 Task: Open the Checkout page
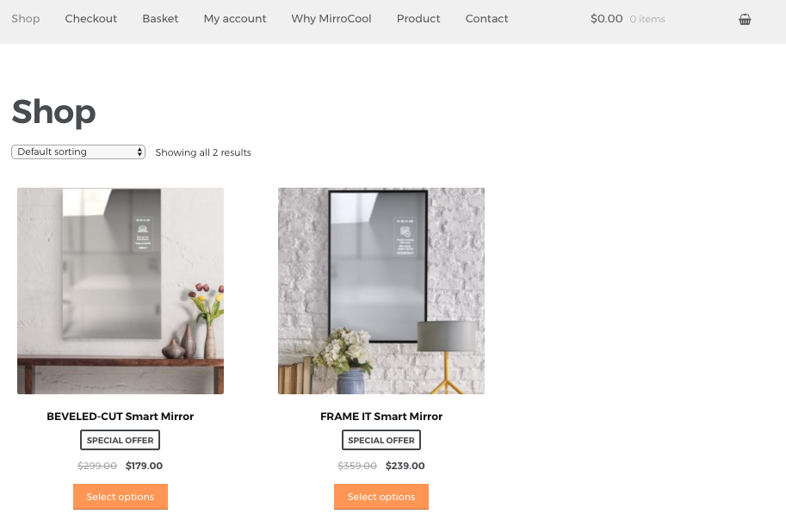(90, 19)
